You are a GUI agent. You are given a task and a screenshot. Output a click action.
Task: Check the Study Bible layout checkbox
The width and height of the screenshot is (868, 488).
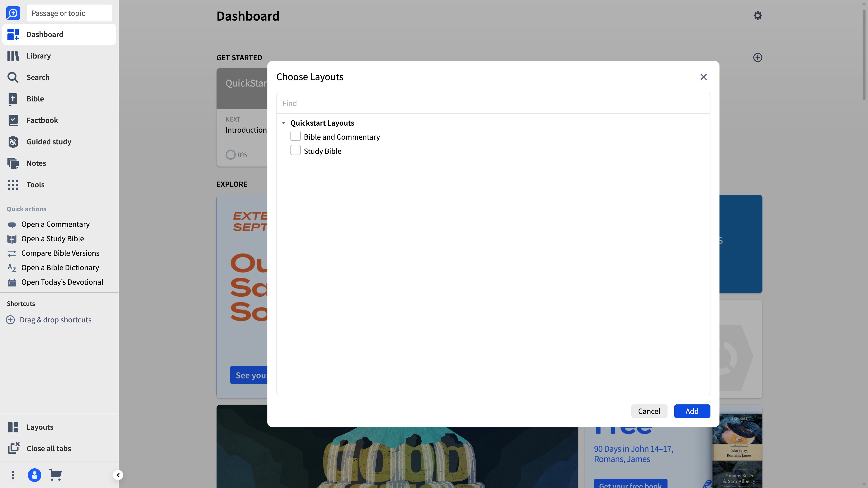coord(295,150)
